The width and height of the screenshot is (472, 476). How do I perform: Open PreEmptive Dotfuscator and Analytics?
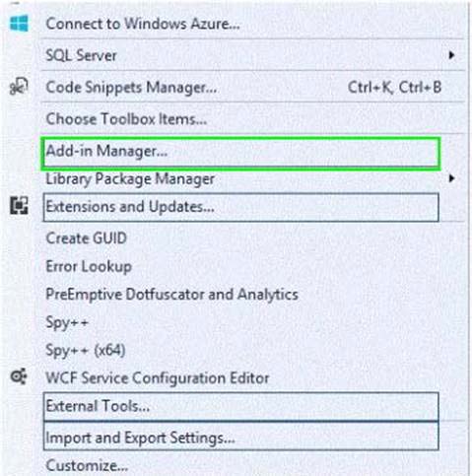pos(171,295)
